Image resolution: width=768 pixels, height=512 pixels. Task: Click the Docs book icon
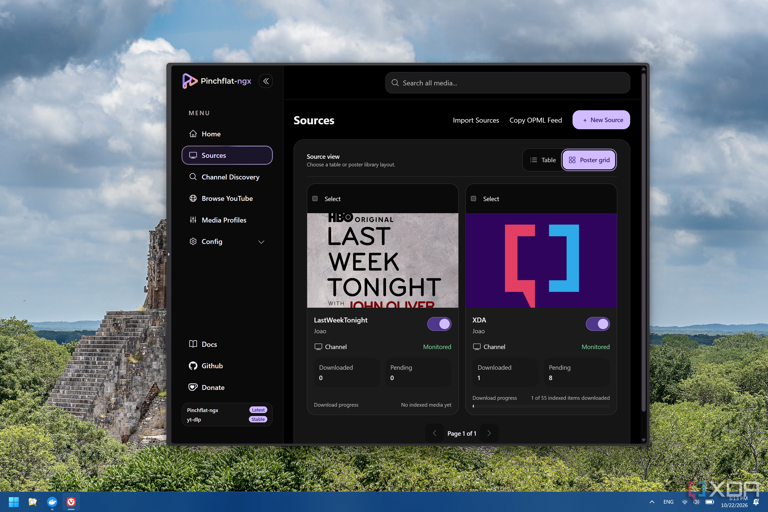193,344
